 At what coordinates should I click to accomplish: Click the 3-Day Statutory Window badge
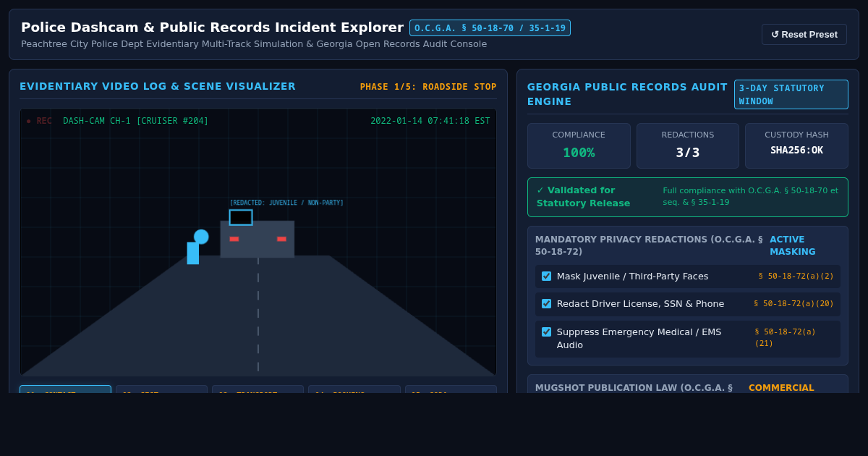click(791, 94)
